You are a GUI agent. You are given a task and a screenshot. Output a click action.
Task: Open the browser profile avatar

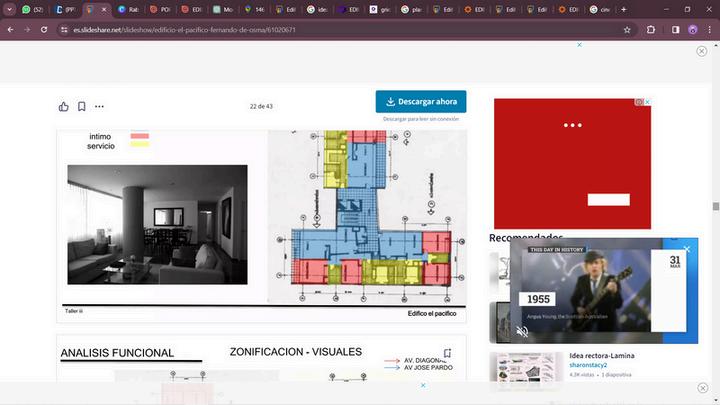point(693,30)
